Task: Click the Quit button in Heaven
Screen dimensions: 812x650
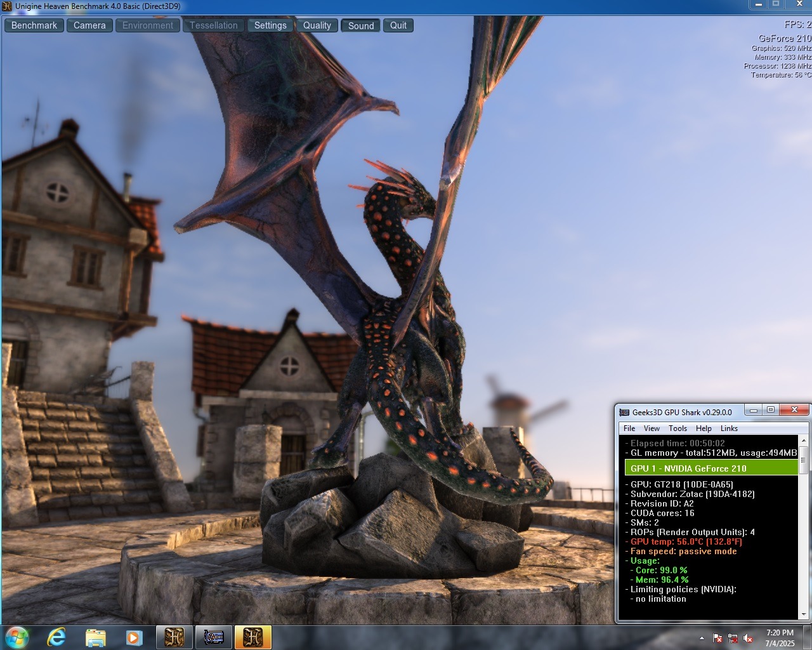Action: click(398, 25)
